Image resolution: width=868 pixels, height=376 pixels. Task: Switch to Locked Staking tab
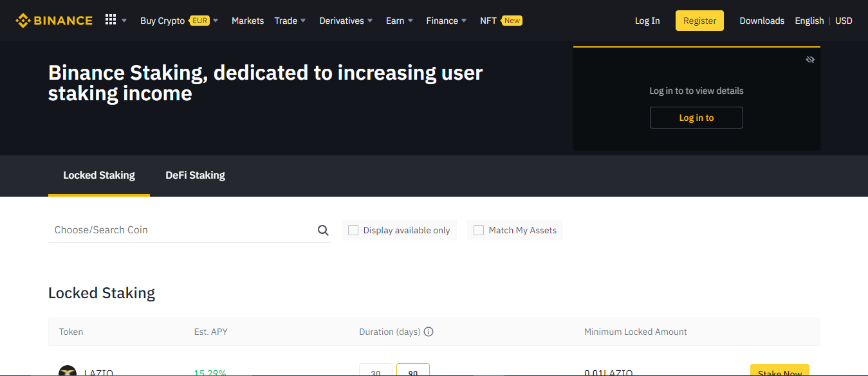click(x=99, y=175)
